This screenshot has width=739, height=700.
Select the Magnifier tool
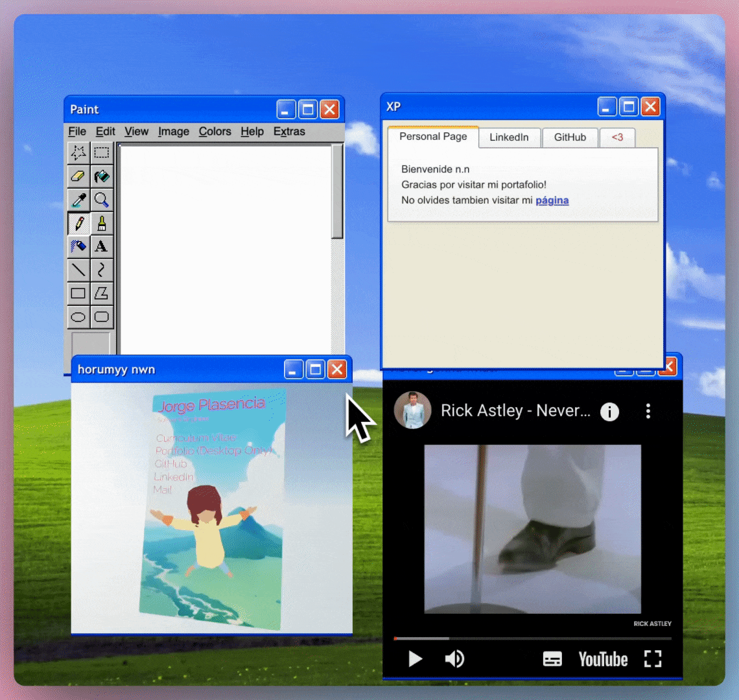tap(101, 200)
